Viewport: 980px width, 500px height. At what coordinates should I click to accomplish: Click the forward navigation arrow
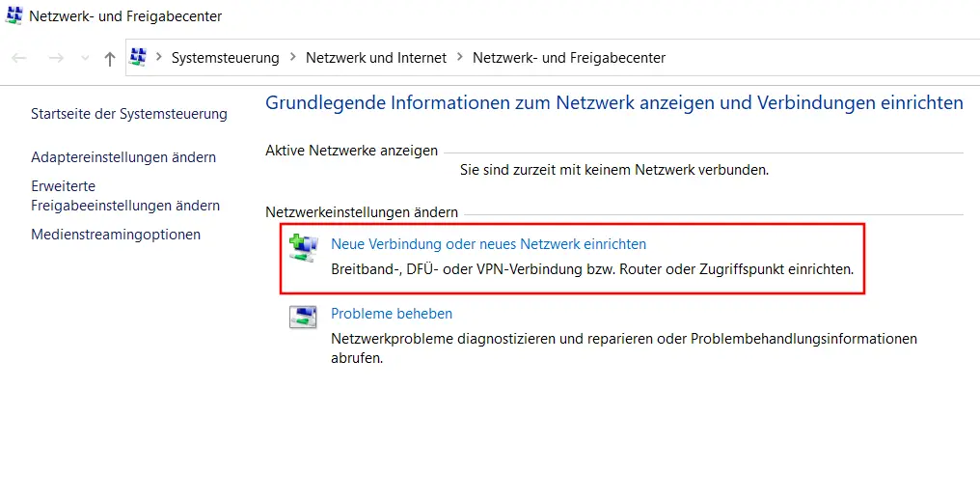pyautogui.click(x=56, y=58)
